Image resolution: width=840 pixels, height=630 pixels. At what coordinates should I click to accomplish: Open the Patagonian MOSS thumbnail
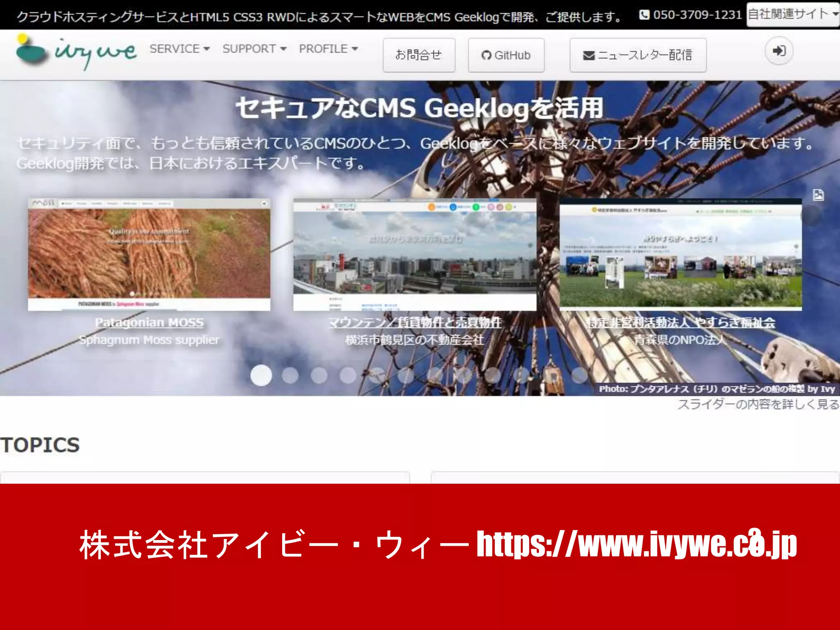pyautogui.click(x=149, y=255)
